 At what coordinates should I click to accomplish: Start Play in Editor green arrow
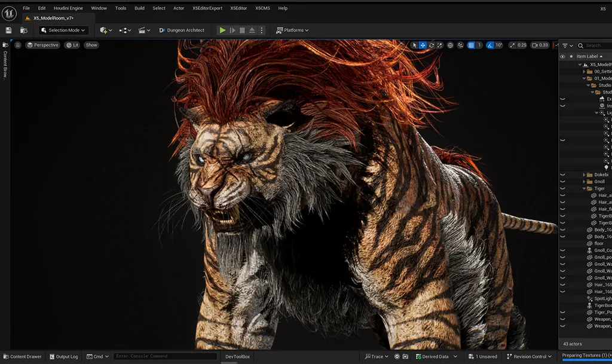pos(222,30)
